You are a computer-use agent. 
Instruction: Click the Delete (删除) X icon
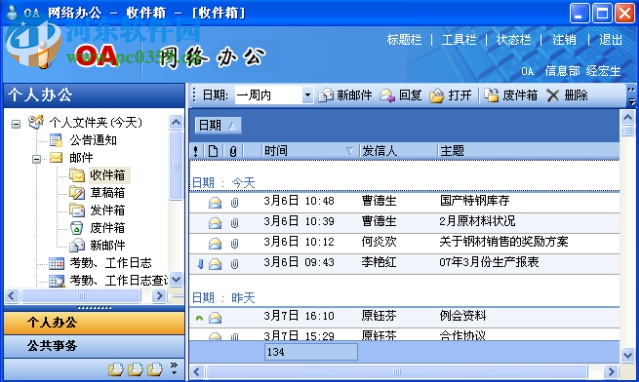(x=553, y=96)
